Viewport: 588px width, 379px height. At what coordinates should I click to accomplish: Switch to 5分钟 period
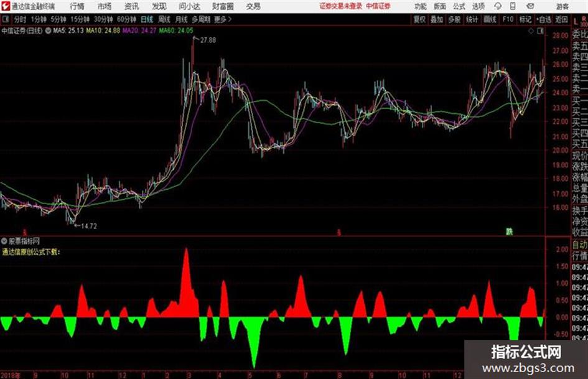58,19
